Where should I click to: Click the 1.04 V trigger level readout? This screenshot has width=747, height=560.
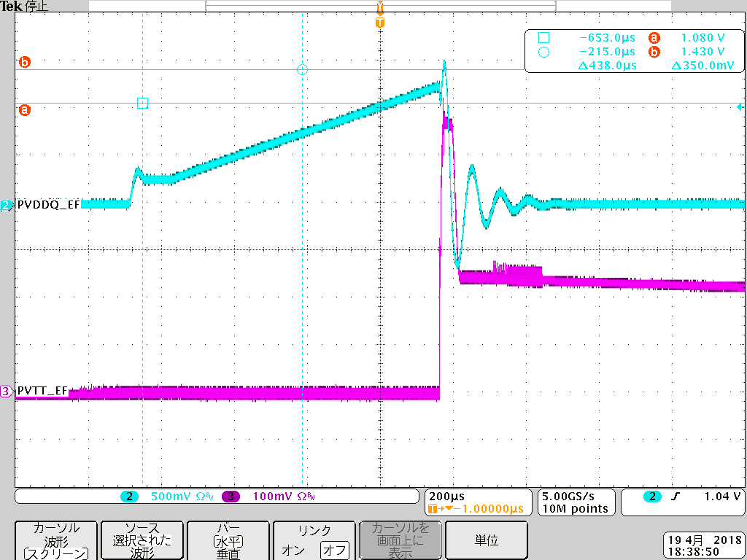[x=722, y=496]
